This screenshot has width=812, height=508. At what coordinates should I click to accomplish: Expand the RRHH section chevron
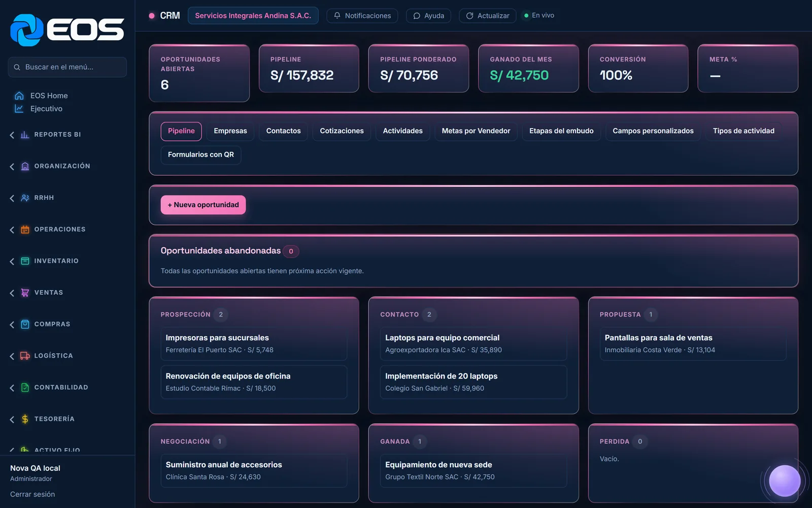12,198
